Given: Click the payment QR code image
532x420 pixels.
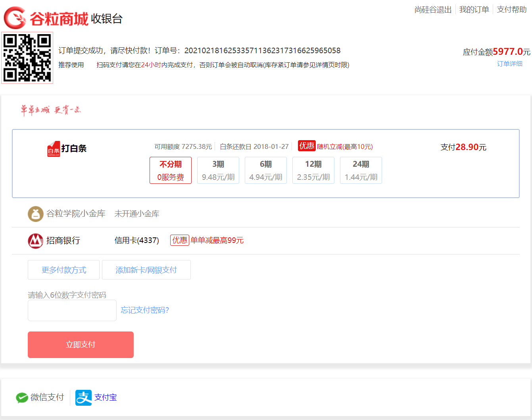Looking at the screenshot, I should (x=27, y=58).
